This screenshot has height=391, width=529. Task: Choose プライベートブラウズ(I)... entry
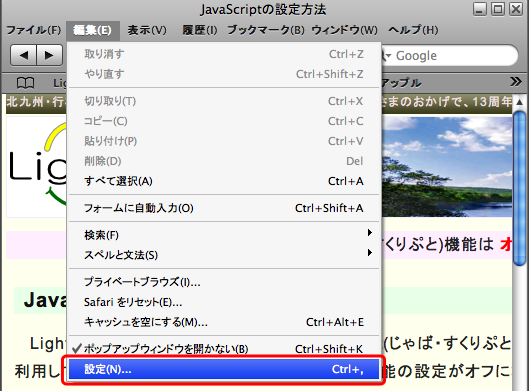[x=224, y=282]
